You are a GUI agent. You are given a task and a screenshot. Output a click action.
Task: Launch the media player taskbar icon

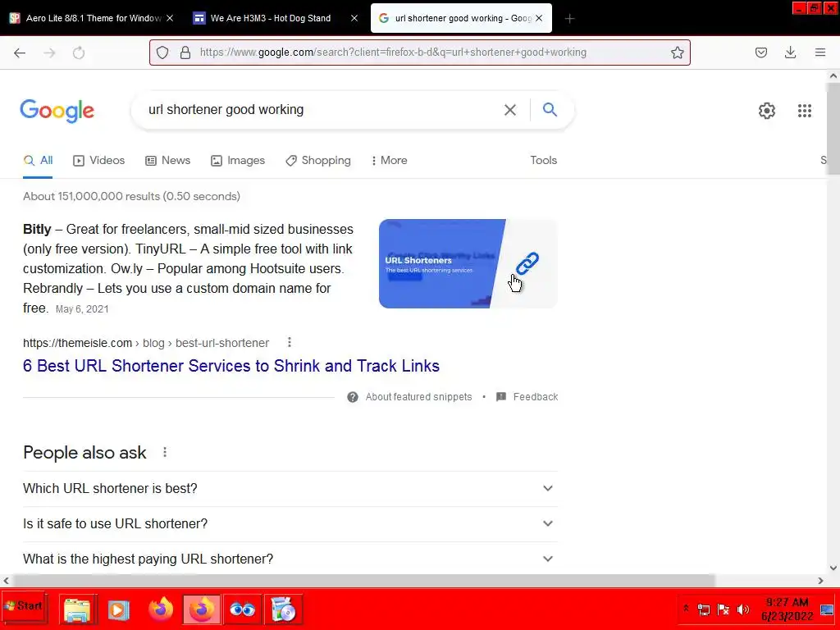point(119,609)
